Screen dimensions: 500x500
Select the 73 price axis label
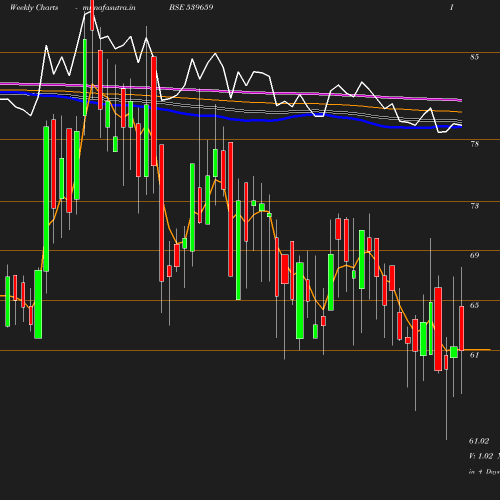coord(474,206)
